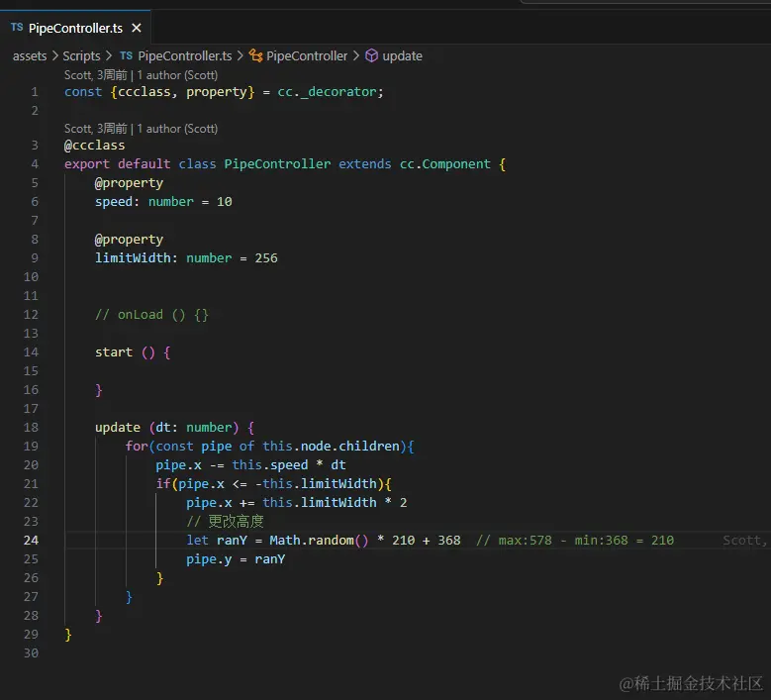Open the assets breadcrumb
The image size is (771, 700).
[x=30, y=56]
